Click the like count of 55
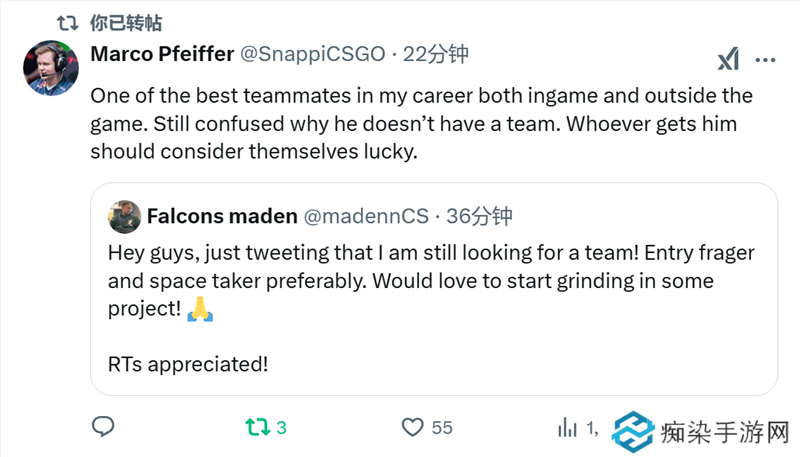 (442, 427)
